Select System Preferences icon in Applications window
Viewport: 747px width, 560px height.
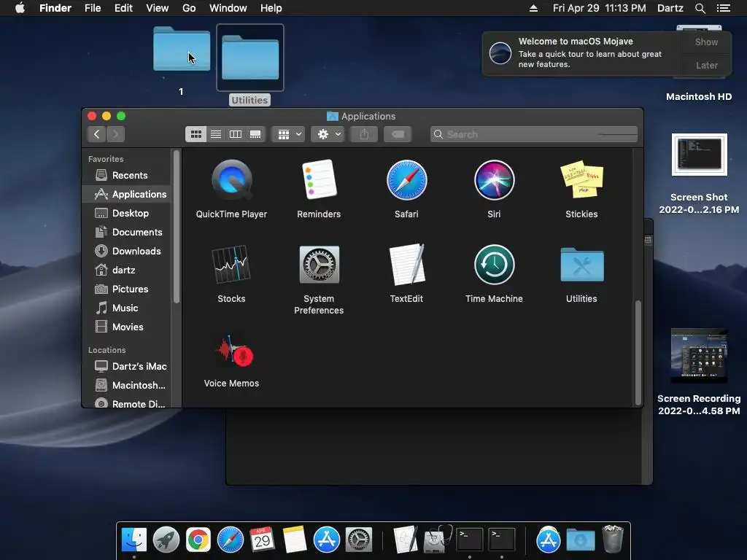pos(319,264)
